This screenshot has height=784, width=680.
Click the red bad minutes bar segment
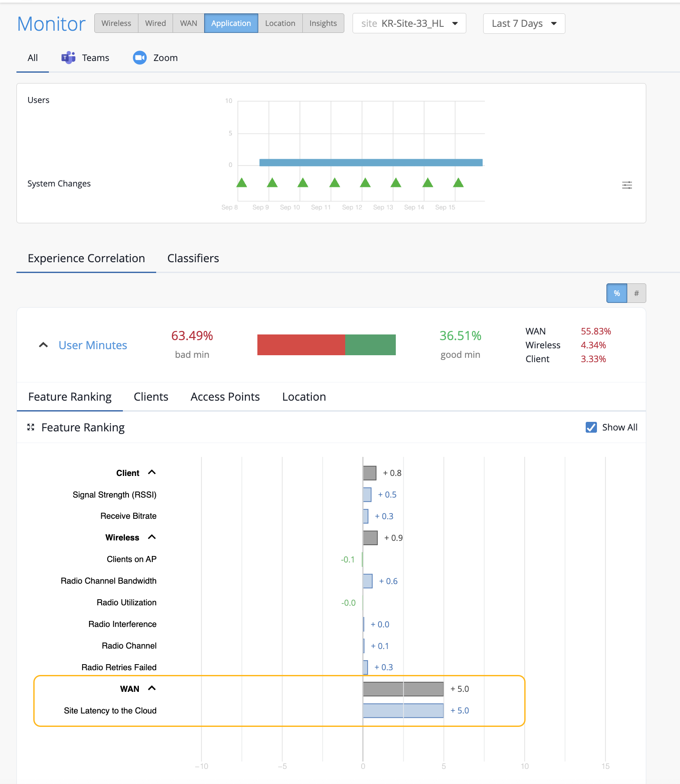coord(301,345)
